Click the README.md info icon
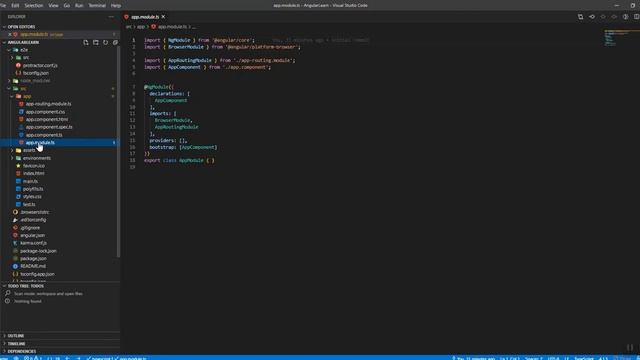 (x=16, y=266)
